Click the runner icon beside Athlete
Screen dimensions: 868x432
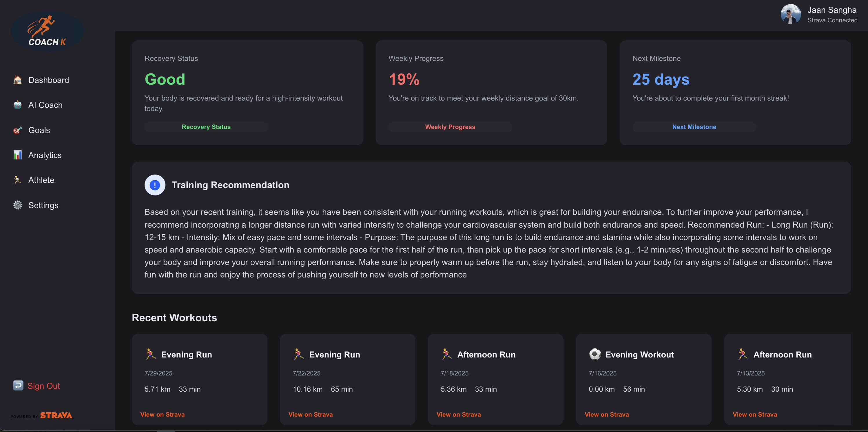click(x=17, y=180)
